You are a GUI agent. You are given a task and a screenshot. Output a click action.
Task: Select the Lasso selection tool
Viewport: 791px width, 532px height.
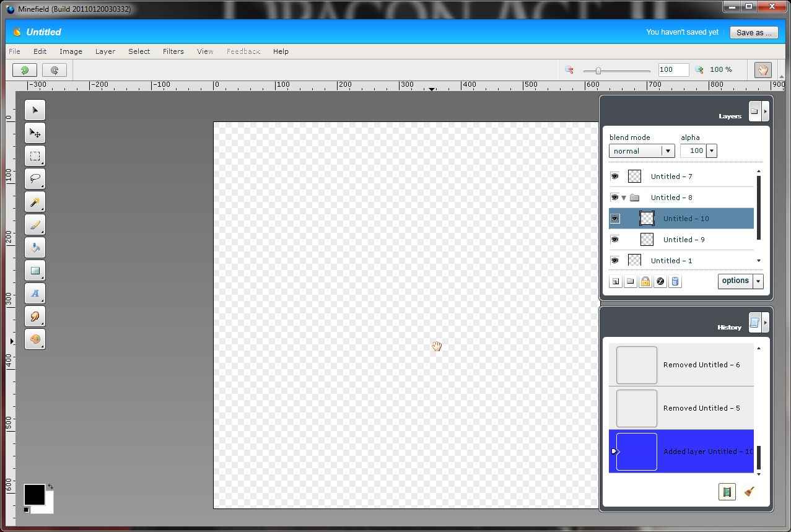[x=35, y=179]
